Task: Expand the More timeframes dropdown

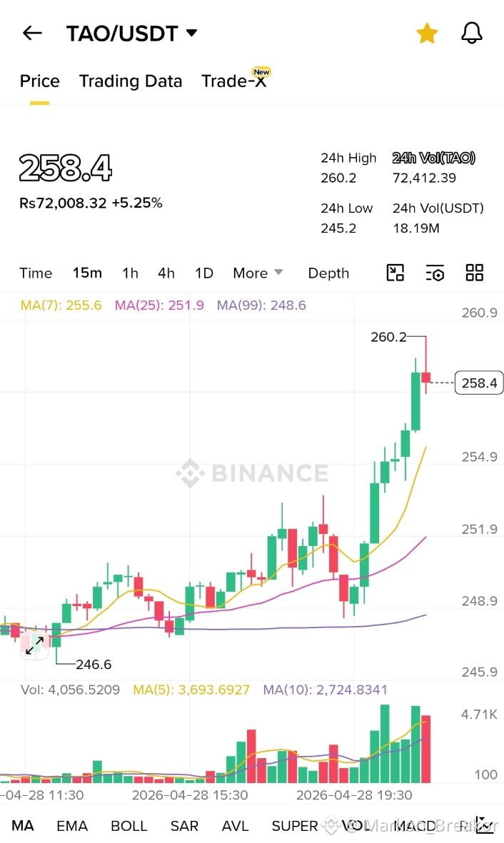Action: [x=258, y=273]
